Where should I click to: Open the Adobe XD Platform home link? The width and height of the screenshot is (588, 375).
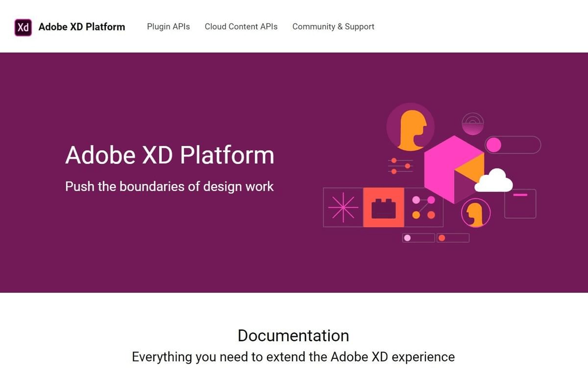(82, 27)
